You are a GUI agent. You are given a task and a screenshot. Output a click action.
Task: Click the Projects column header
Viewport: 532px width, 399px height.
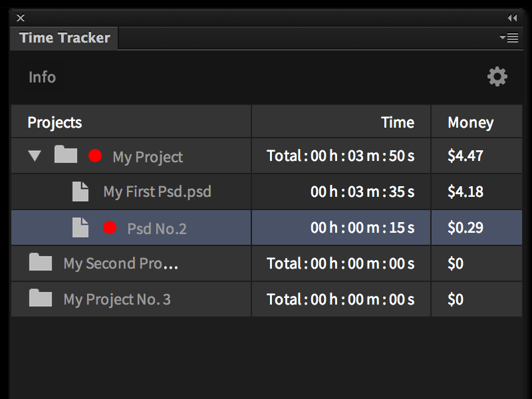click(x=55, y=122)
